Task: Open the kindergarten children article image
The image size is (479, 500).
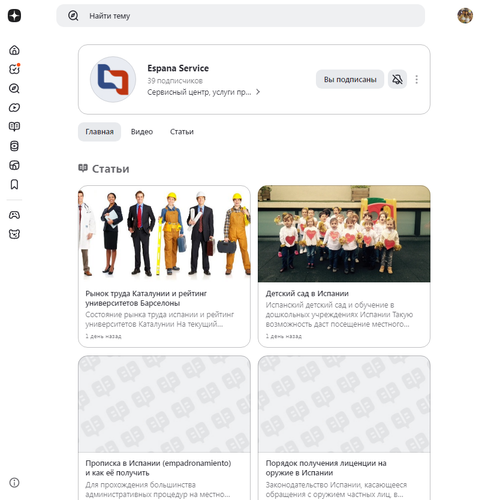Action: pos(344,234)
